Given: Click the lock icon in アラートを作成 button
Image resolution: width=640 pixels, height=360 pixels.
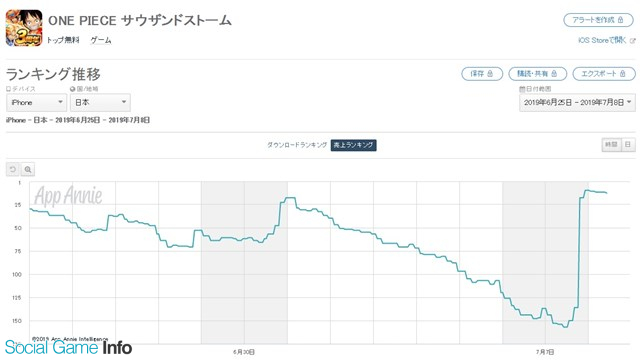Looking at the screenshot, I should pos(620,20).
